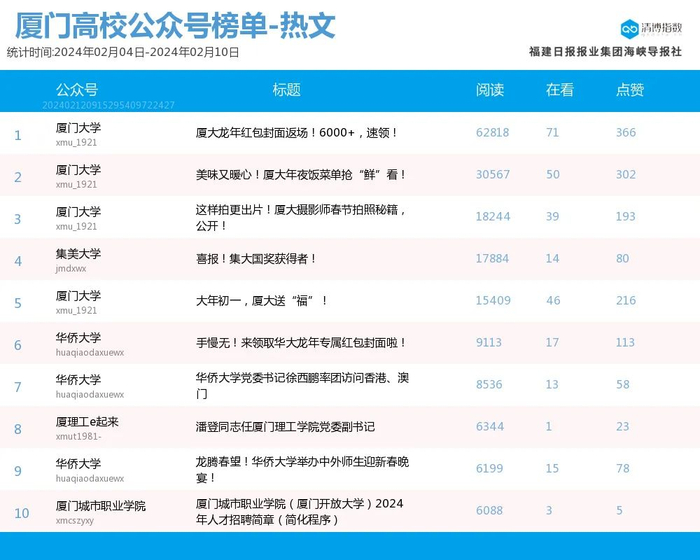Click 福建日报报业集团海峡导报社 text

coord(605,52)
